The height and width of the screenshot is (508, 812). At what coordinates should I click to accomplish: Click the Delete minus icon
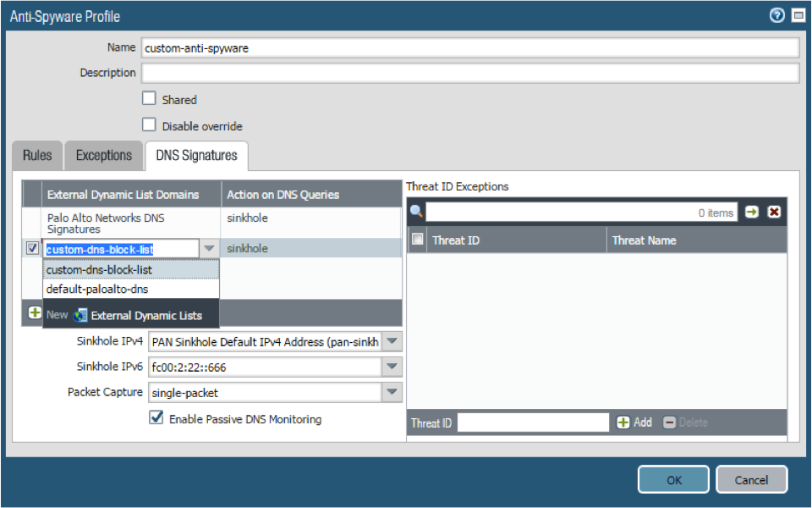point(669,422)
